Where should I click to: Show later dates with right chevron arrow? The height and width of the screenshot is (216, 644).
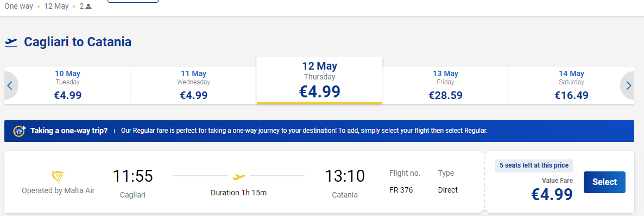628,85
